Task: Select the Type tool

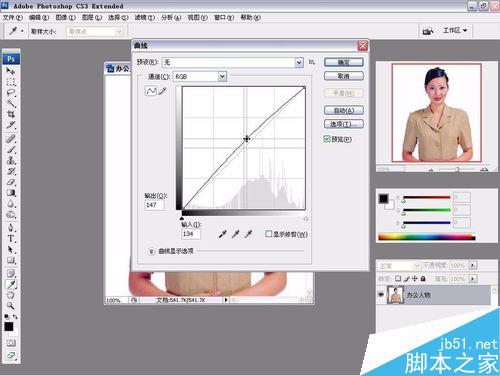Action: (11, 239)
